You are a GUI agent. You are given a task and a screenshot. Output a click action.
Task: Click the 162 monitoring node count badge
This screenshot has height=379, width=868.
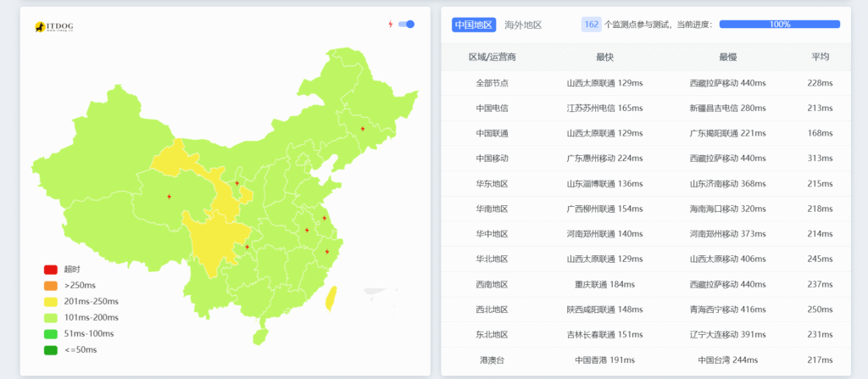(591, 25)
